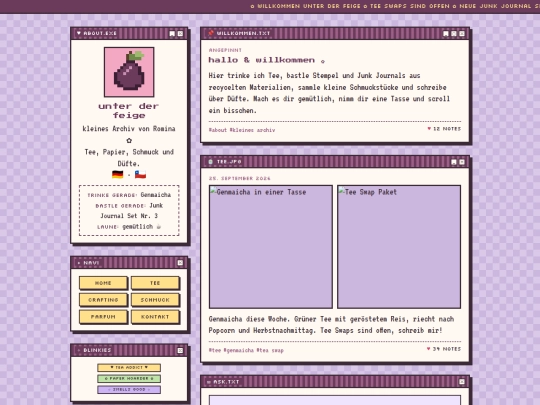Click the Paper Hoarder blinkie
The height and width of the screenshot is (405, 540).
click(x=129, y=378)
